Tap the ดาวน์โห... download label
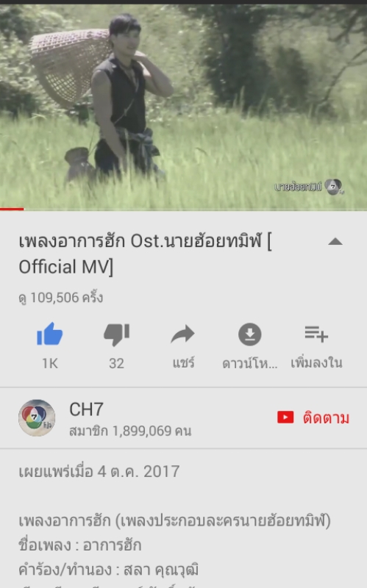The height and width of the screenshot is (588, 367). click(249, 363)
